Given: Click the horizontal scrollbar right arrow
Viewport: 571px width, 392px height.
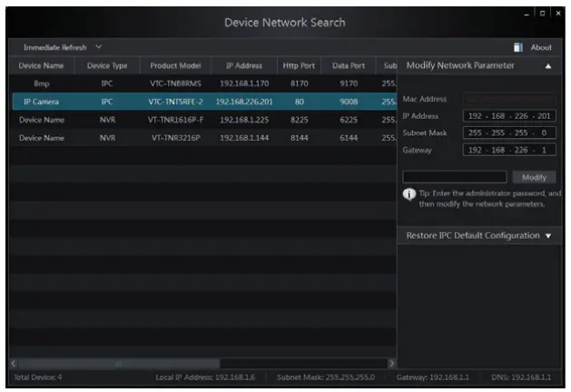Looking at the screenshot, I should pyautogui.click(x=392, y=363).
